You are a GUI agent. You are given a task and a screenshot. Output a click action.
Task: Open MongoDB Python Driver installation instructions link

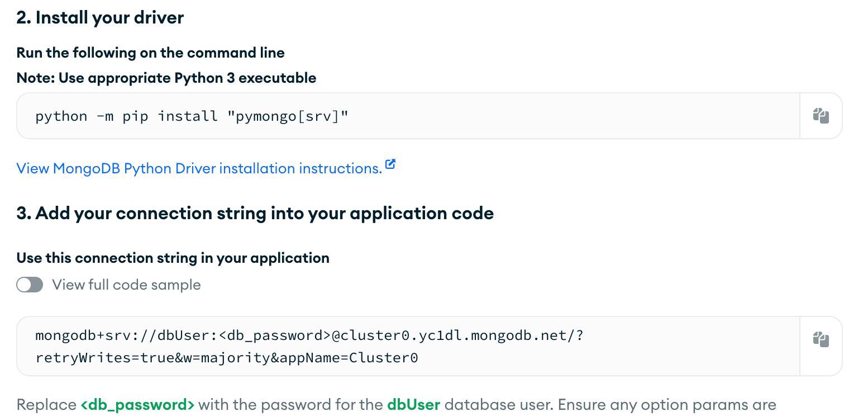click(x=199, y=168)
